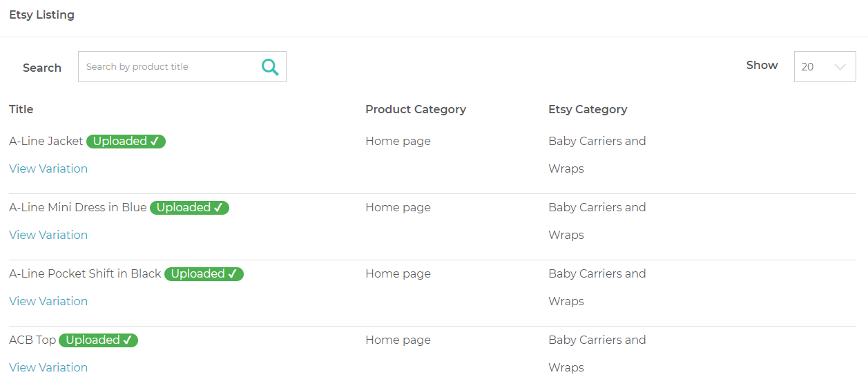
Task: Open View Variation under ACB Top
Action: pyautogui.click(x=48, y=367)
